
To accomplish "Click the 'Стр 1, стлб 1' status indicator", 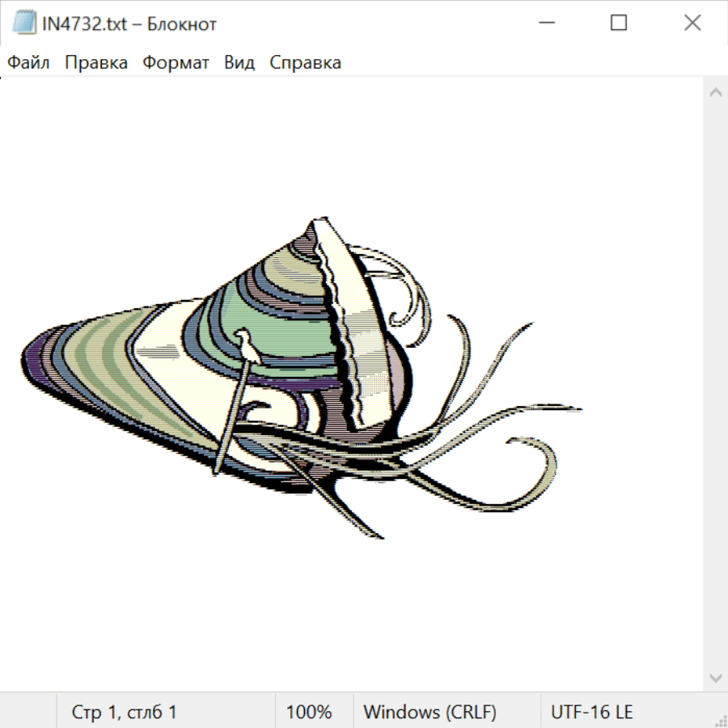I will point(124,713).
